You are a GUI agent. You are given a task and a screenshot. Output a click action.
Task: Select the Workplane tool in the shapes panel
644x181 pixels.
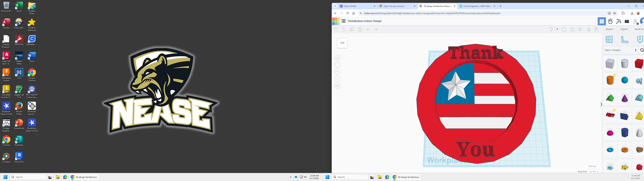point(609,39)
